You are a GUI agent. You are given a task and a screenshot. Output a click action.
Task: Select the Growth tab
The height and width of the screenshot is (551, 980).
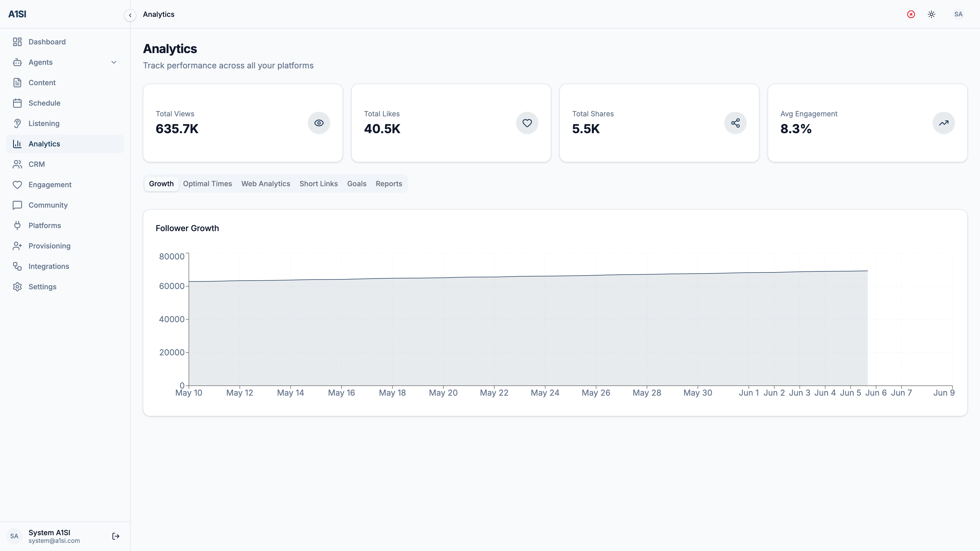161,184
